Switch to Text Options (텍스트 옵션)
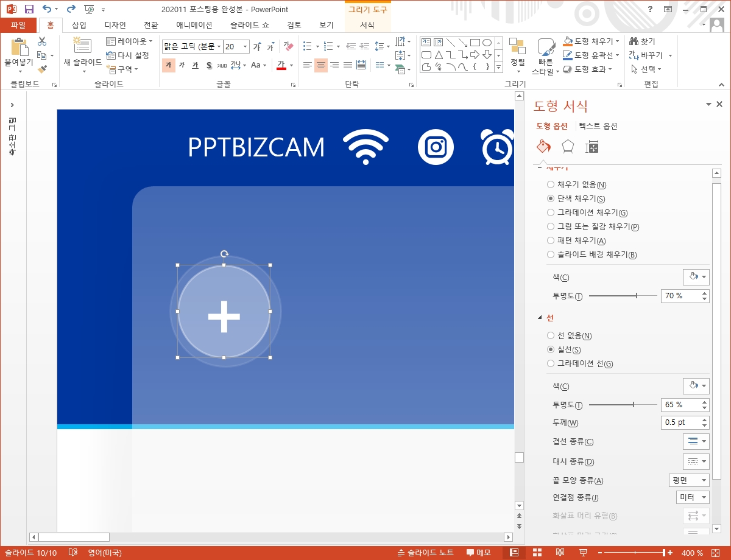Image resolution: width=731 pixels, height=560 pixels. coord(598,126)
